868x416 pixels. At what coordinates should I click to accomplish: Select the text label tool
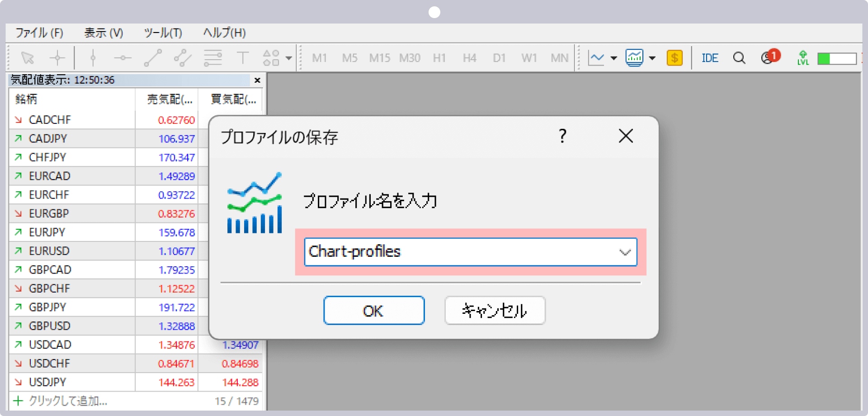pyautogui.click(x=243, y=58)
